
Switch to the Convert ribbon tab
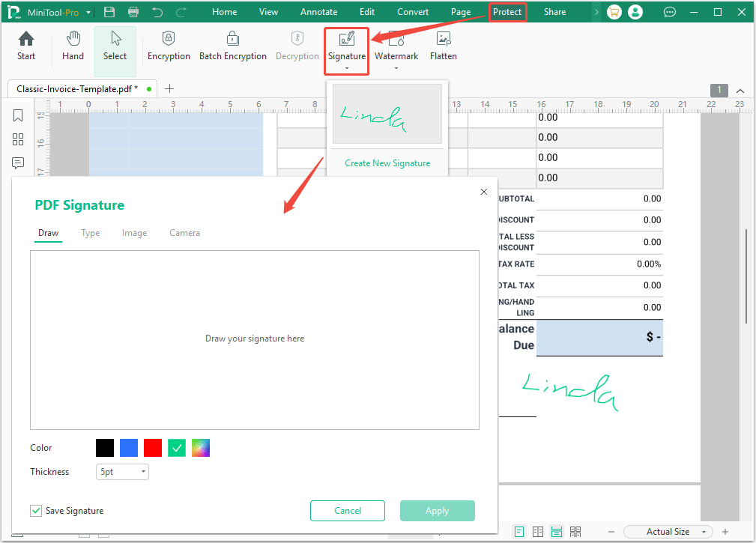click(x=412, y=11)
